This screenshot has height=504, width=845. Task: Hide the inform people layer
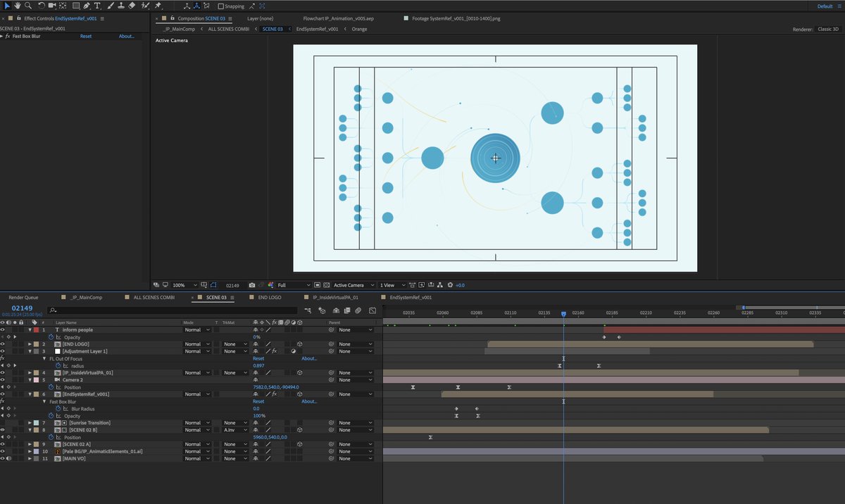[3, 329]
